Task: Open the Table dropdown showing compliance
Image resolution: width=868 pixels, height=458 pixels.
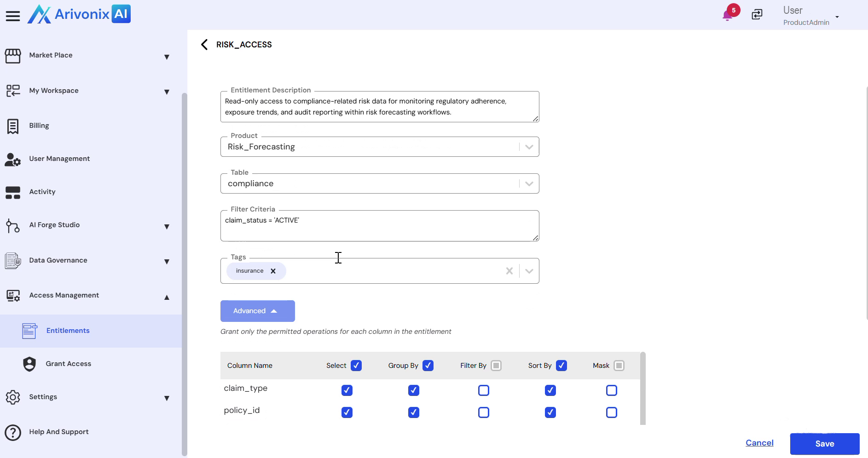Action: coord(529,184)
